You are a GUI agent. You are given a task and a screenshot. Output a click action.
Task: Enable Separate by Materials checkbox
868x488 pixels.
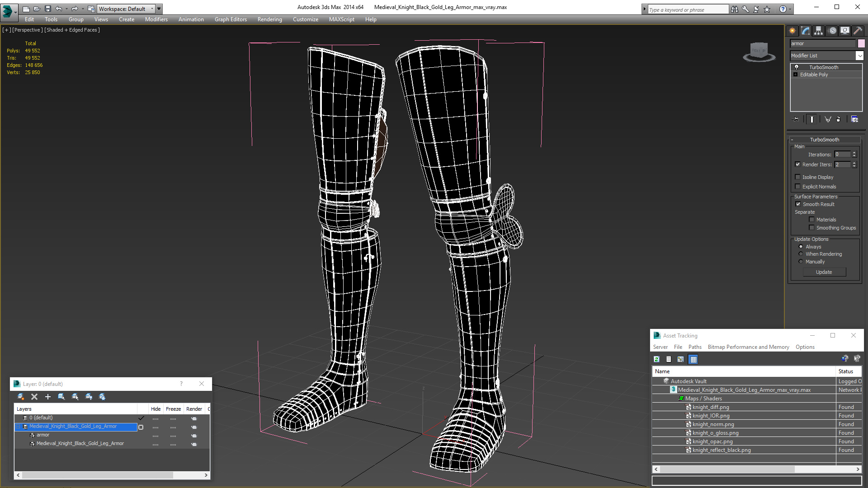click(x=811, y=220)
